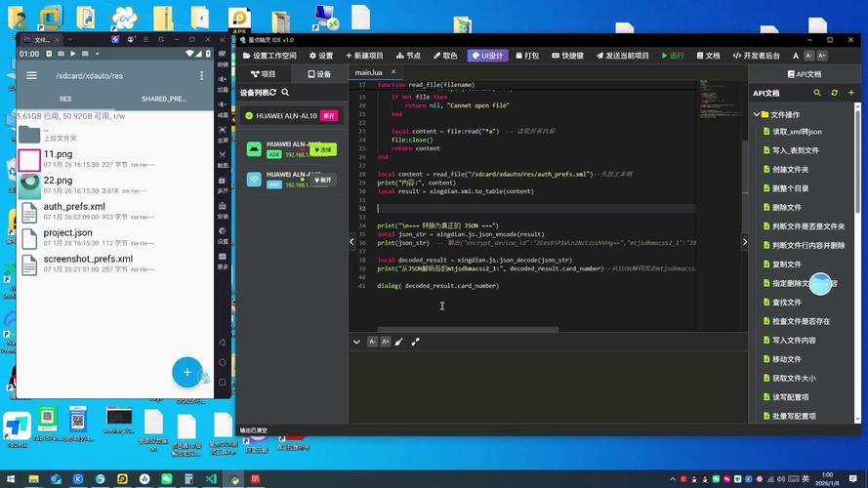Open the 查找文件 doc entry
868x488 pixels.
click(x=782, y=303)
